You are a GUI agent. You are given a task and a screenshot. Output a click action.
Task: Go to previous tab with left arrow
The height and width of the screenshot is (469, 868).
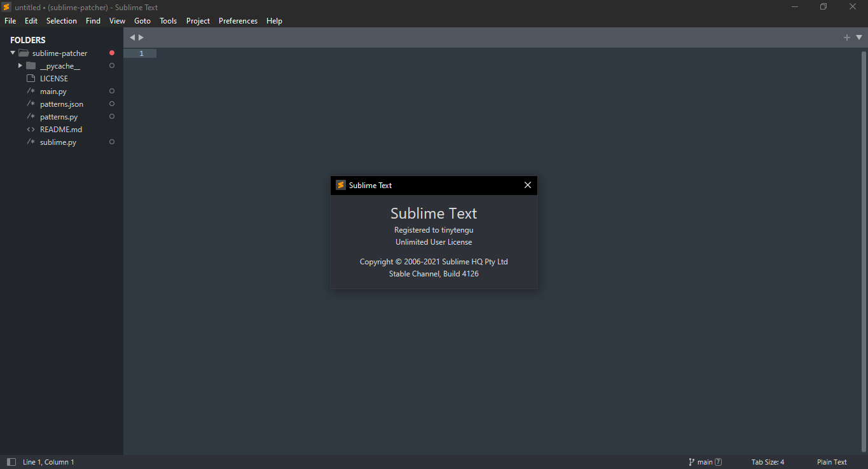(132, 37)
